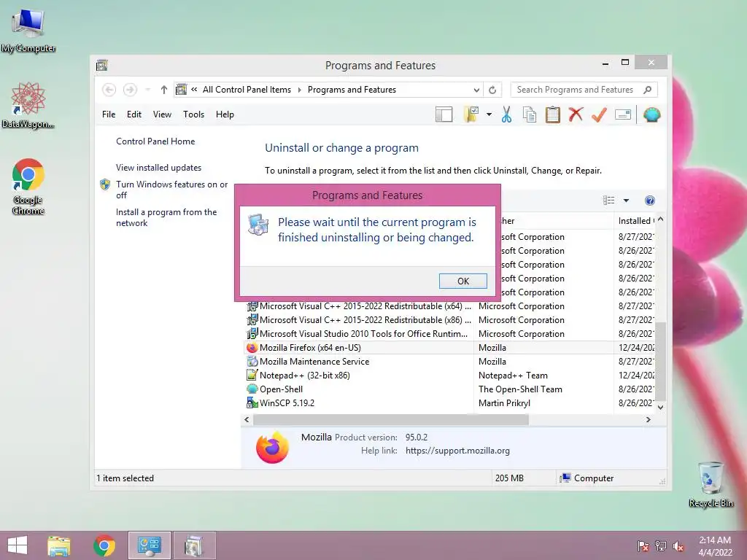Open My Computer desktop icon
This screenshot has width=747, height=560.
pos(28,31)
